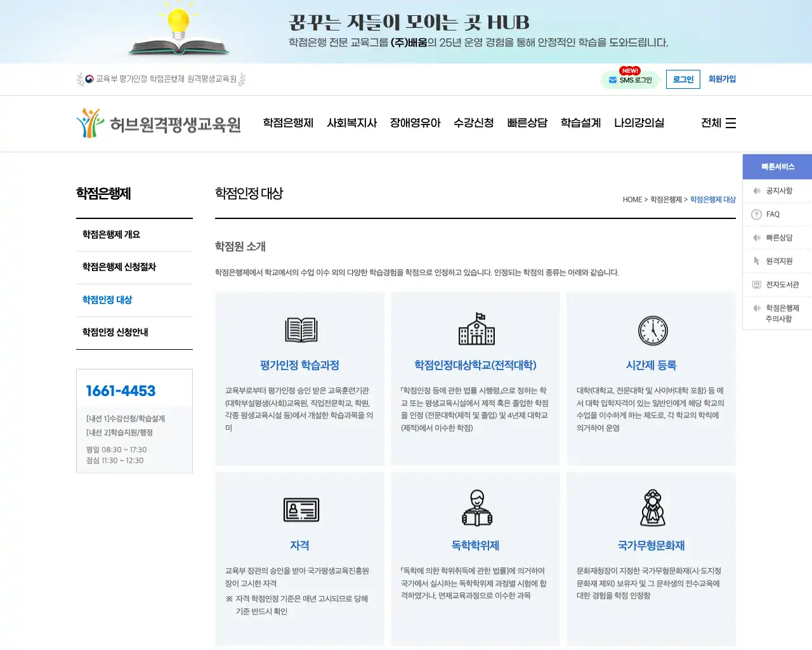Click the SMS 로그인 button

(x=630, y=80)
